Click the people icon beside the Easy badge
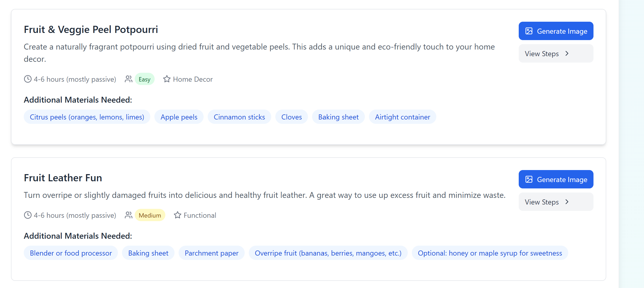The image size is (644, 288). pos(128,79)
